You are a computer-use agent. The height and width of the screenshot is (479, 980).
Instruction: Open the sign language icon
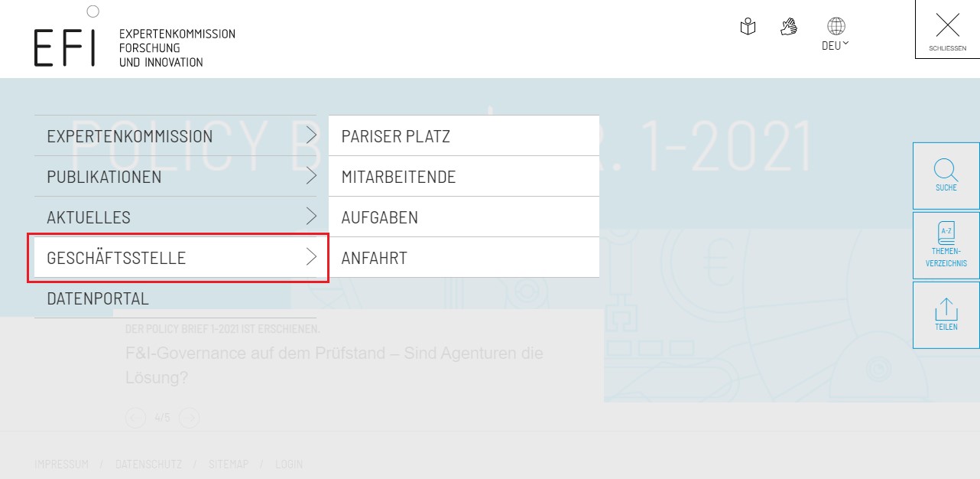coord(789,27)
